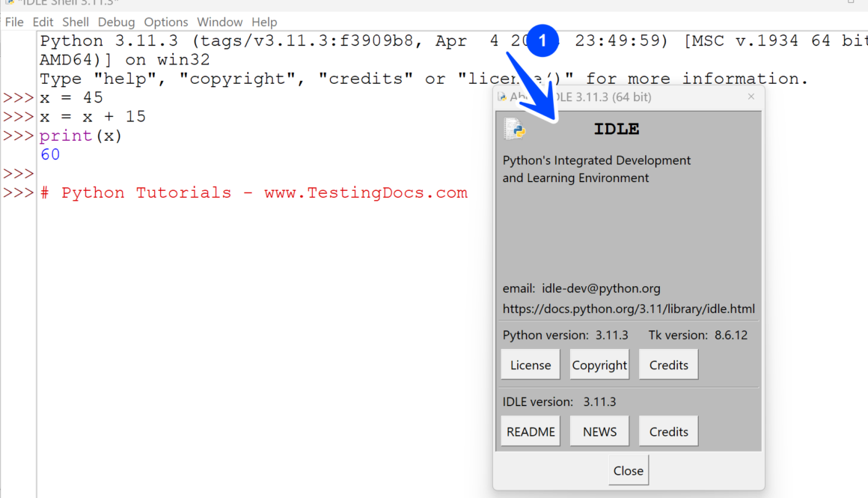Open the Debug menu
Viewport: 868px width, 498px height.
point(116,22)
